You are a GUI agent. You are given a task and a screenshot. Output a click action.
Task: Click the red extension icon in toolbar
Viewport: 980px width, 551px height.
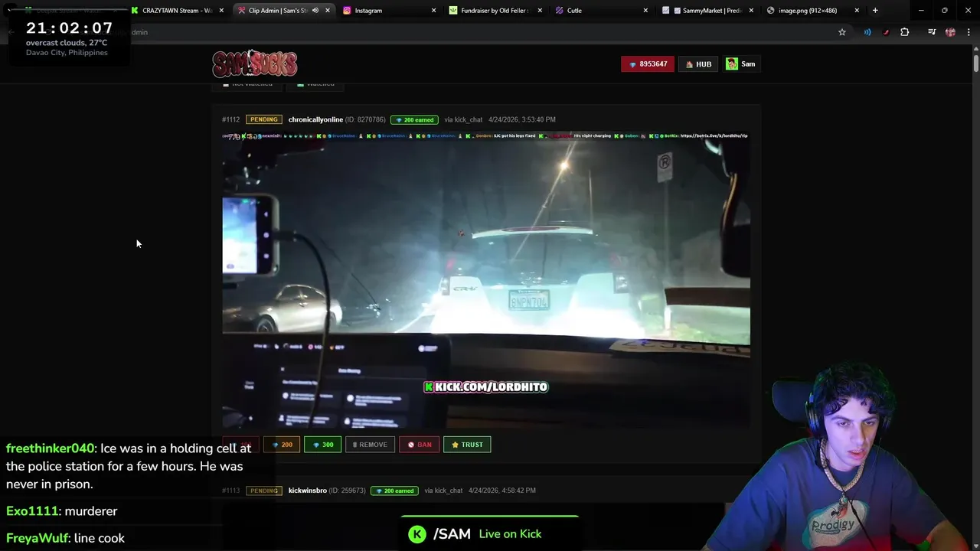pyautogui.click(x=886, y=32)
